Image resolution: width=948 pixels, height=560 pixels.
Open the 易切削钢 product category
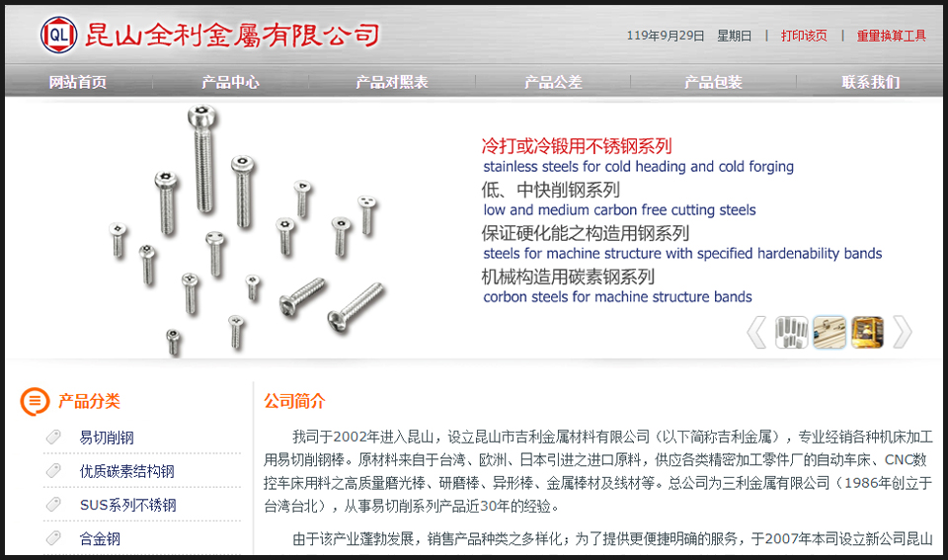click(x=107, y=438)
